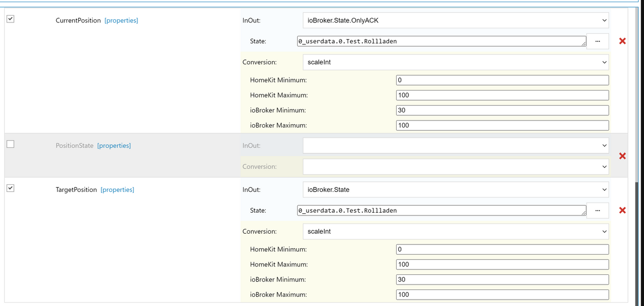The height and width of the screenshot is (306, 644).
Task: Browse for CurrentPosition state via ellipsis button
Action: 597,41
